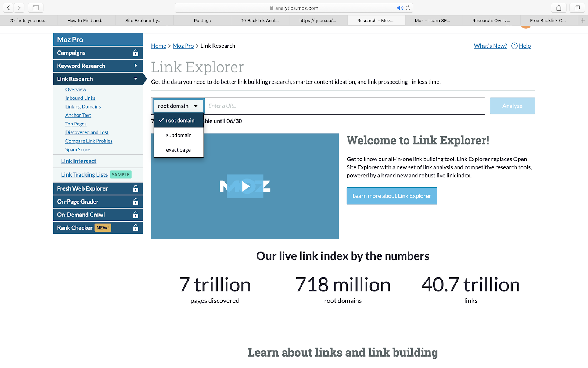The width and height of the screenshot is (588, 368).
Task: Reload the page with refresh icon
Action: click(x=408, y=8)
